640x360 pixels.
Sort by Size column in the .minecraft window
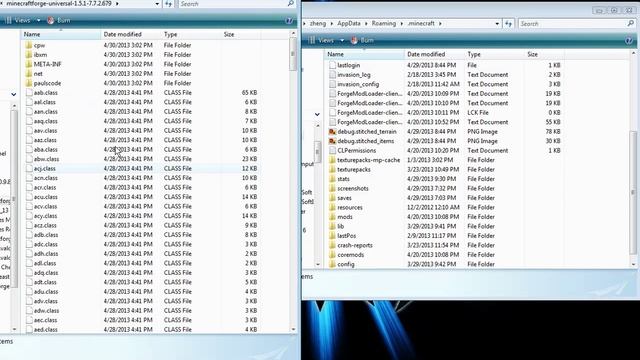tap(544, 54)
